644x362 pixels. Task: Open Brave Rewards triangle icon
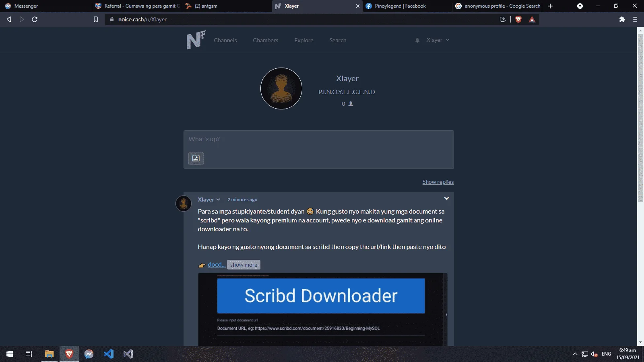[532, 19]
